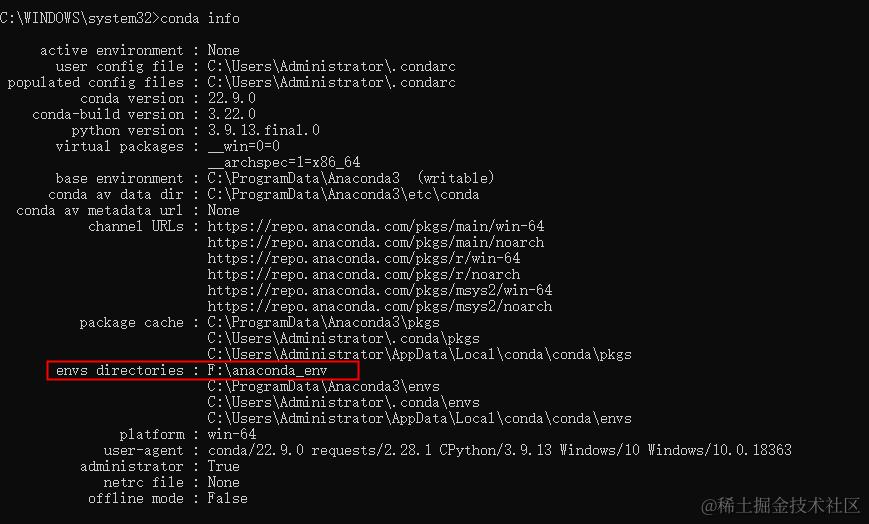Click the C:\ProgramData\Anaconda3\pkgs package cache path
The width and height of the screenshot is (869, 524).
pyautogui.click(x=324, y=323)
